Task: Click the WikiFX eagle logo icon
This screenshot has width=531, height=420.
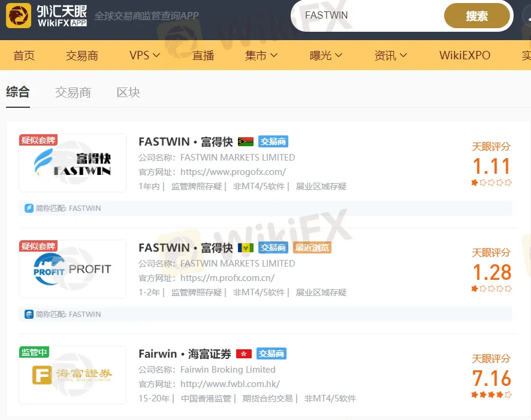Action: [19, 16]
